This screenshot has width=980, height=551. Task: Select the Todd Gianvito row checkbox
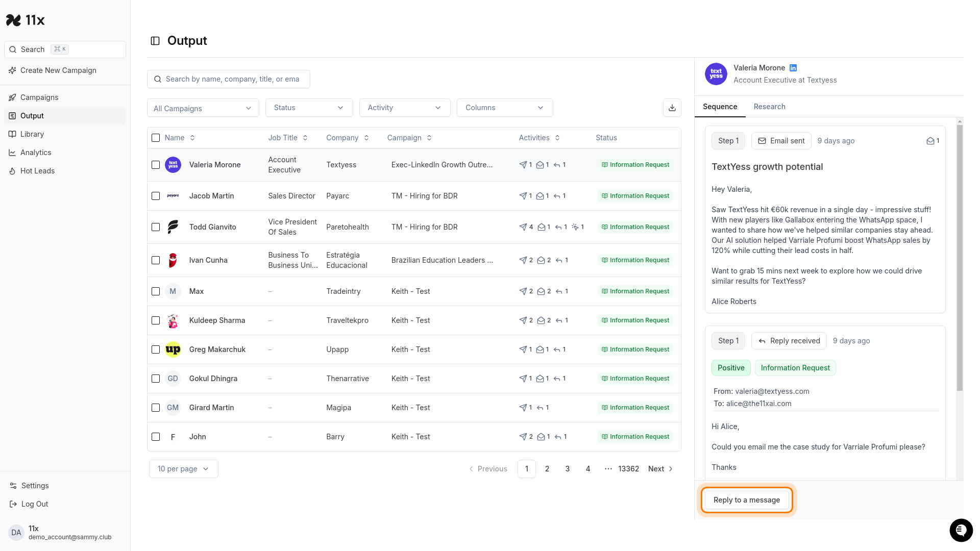click(156, 227)
